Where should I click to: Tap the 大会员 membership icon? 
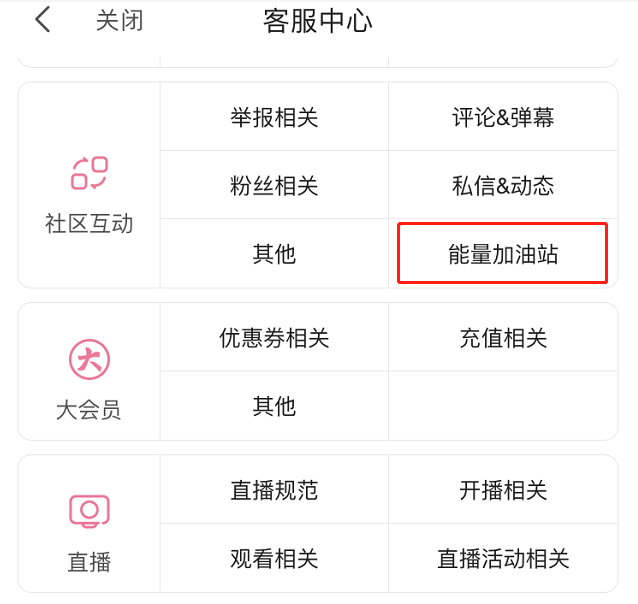point(89,359)
